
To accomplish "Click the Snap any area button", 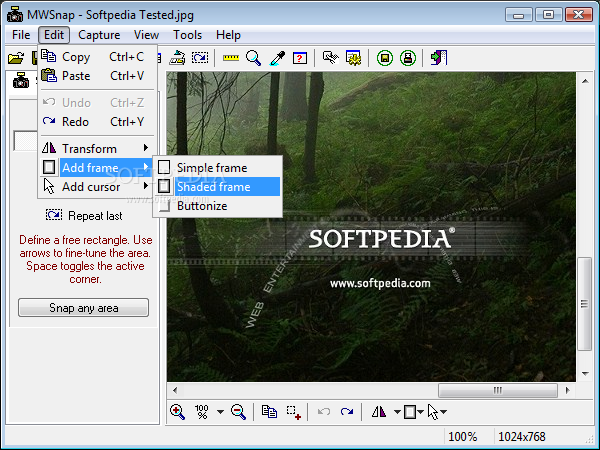I will click(83, 308).
